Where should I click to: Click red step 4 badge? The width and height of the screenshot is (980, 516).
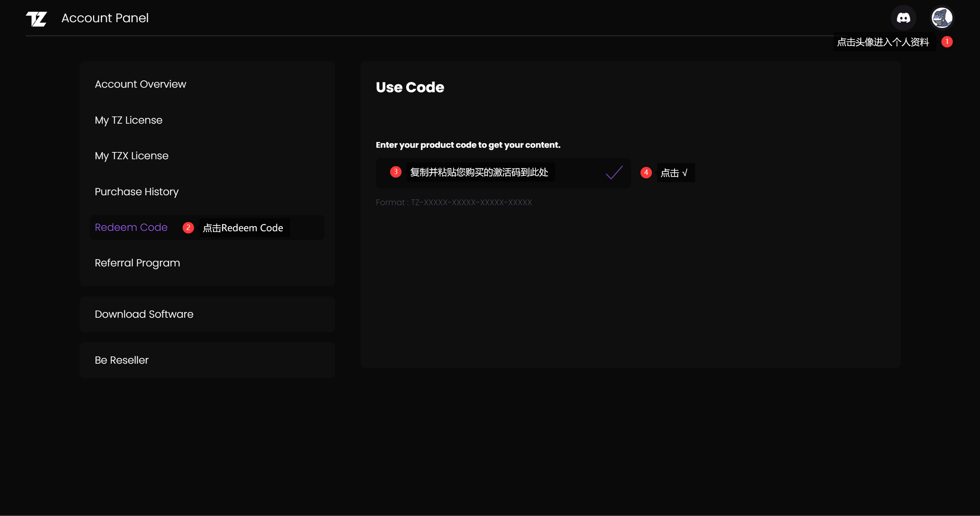pyautogui.click(x=646, y=173)
